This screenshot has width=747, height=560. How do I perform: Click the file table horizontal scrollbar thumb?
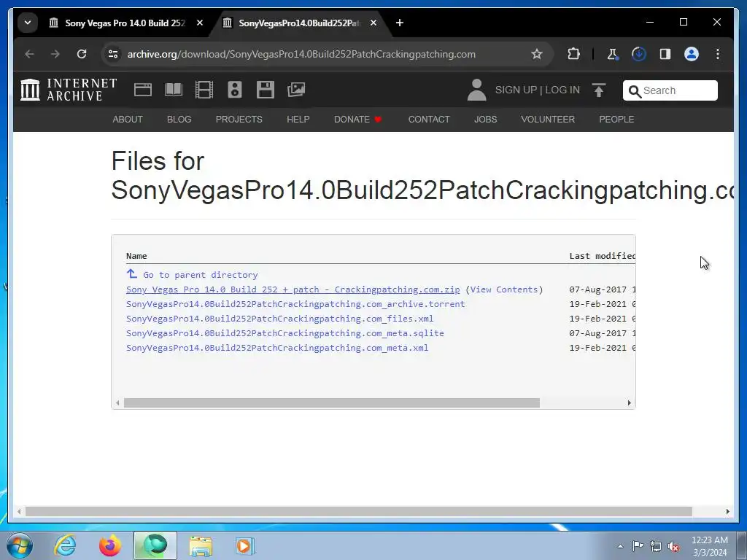tap(332, 402)
